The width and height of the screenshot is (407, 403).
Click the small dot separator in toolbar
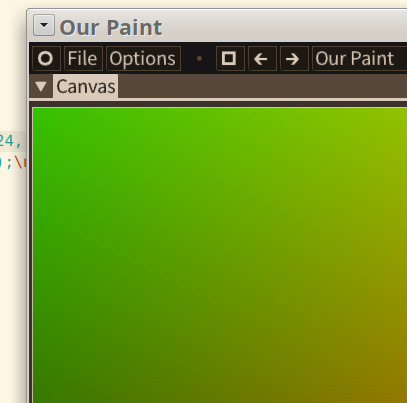tap(199, 59)
